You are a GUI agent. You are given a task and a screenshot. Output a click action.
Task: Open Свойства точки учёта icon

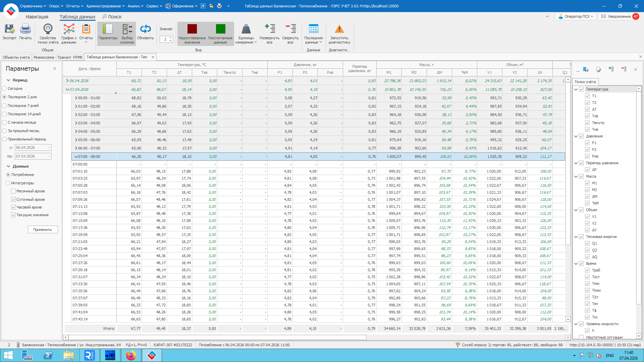click(48, 29)
